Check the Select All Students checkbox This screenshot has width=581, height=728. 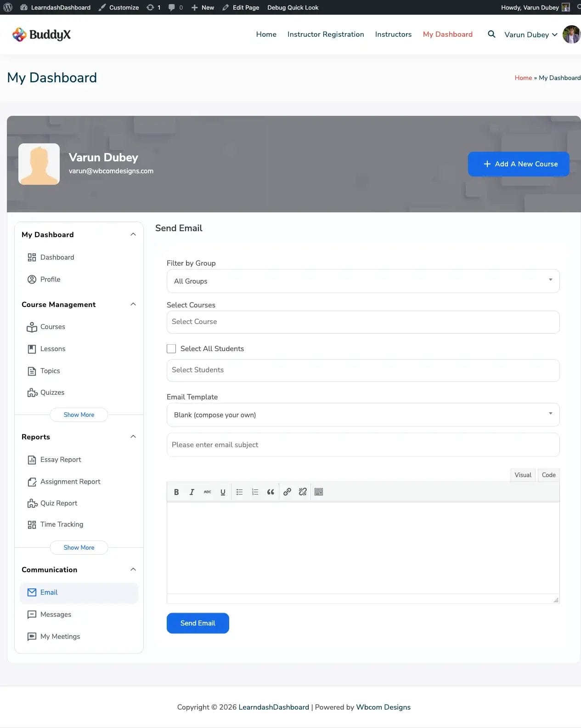[171, 349]
